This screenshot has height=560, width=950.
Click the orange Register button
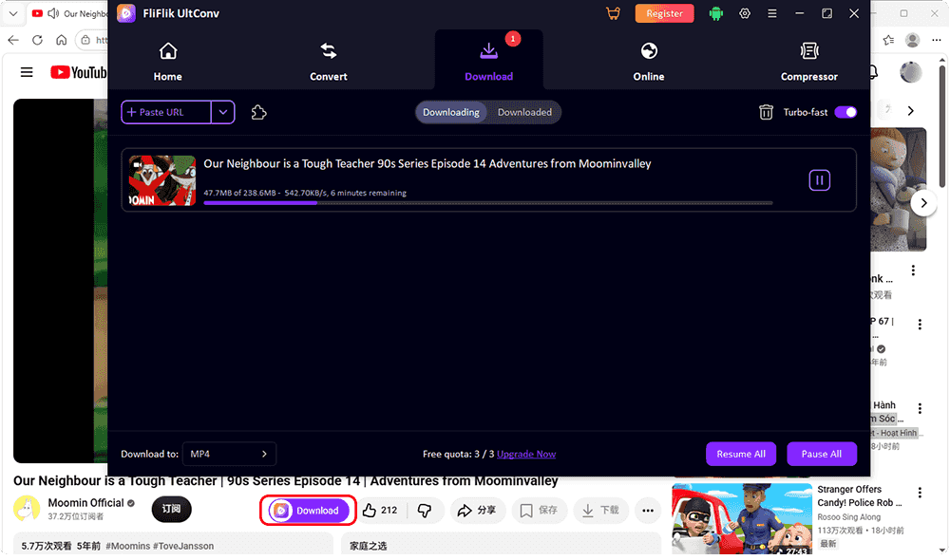[x=664, y=13]
